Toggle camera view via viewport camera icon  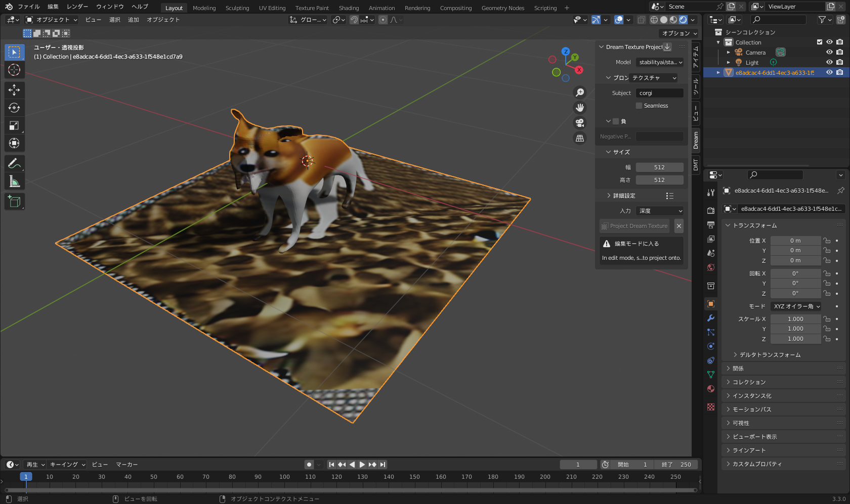[x=580, y=122]
